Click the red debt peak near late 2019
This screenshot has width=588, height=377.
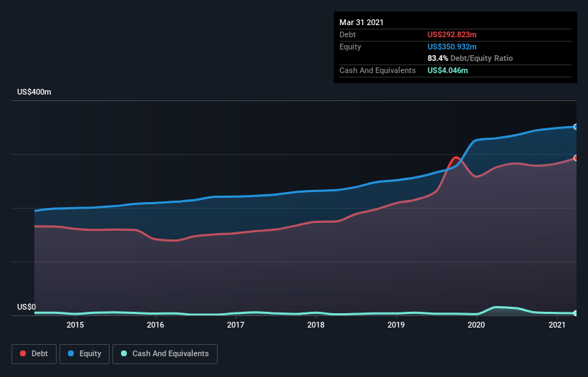click(x=456, y=158)
